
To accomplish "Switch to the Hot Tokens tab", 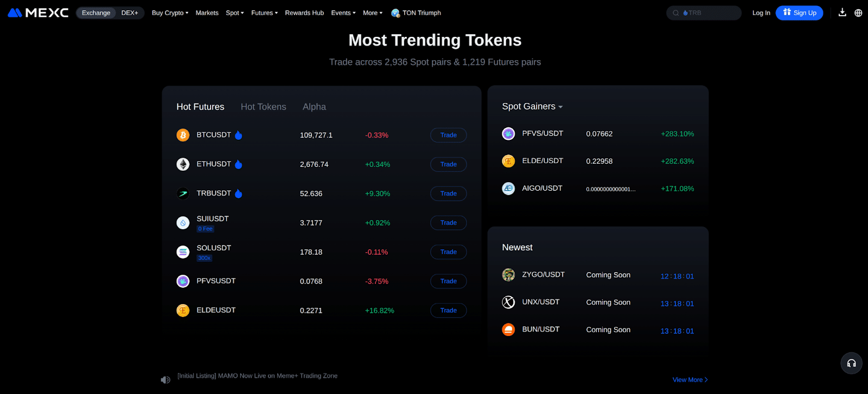I will [x=263, y=107].
